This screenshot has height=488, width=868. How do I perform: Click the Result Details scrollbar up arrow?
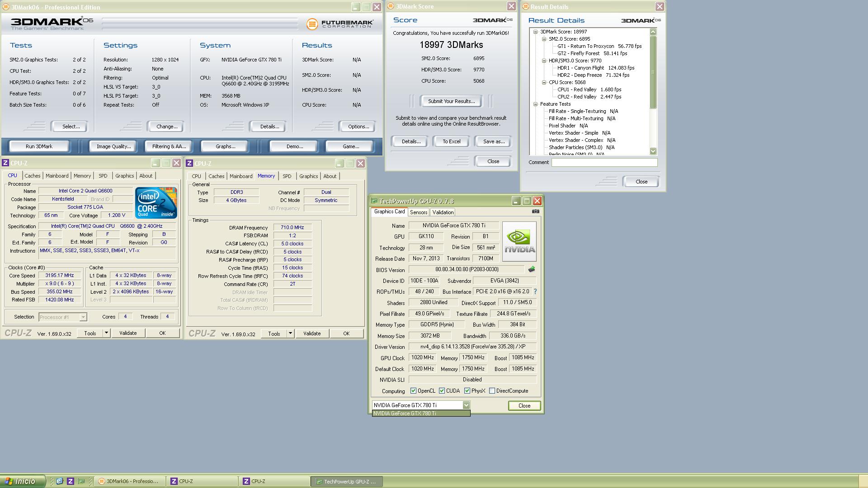653,32
